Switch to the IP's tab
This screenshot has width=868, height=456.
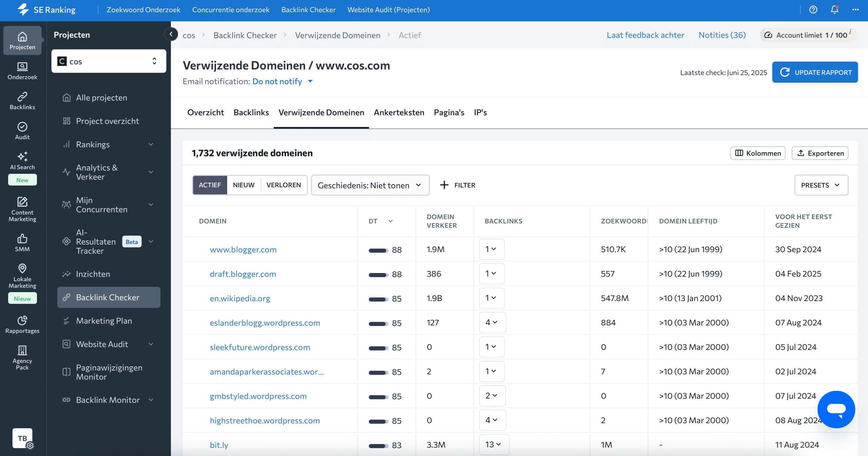tap(480, 112)
